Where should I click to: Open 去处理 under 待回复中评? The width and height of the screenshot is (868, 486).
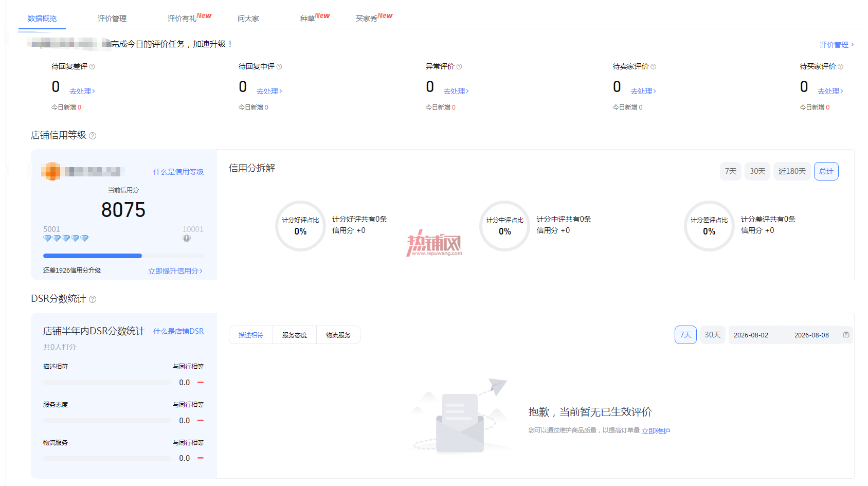tap(269, 91)
